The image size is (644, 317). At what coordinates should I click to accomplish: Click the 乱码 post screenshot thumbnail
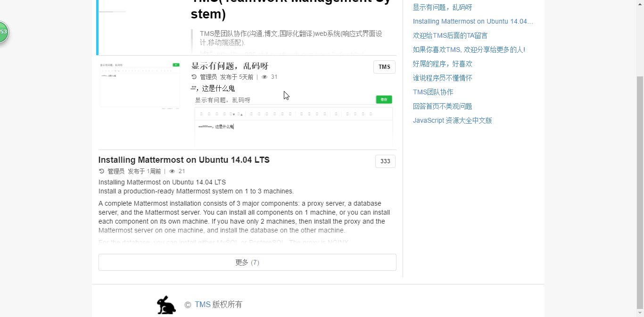[139, 85]
